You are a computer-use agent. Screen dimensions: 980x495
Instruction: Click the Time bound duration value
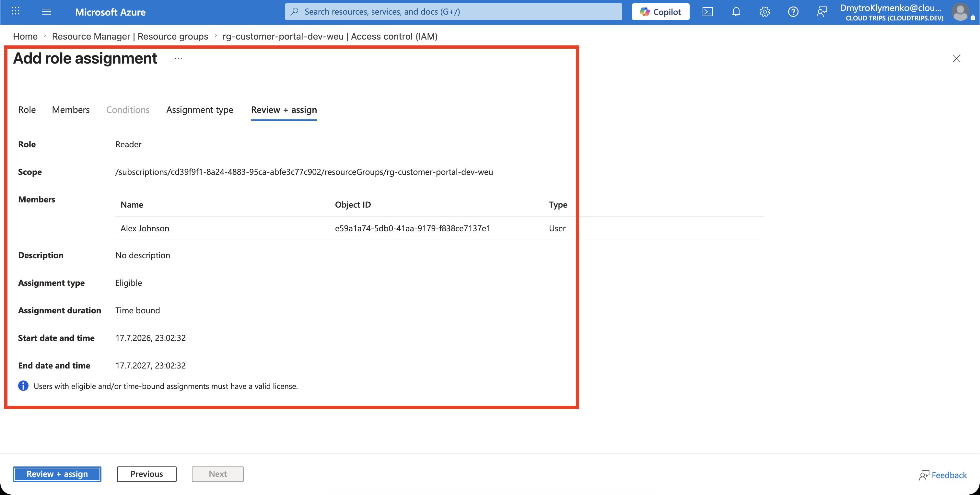pyautogui.click(x=137, y=310)
